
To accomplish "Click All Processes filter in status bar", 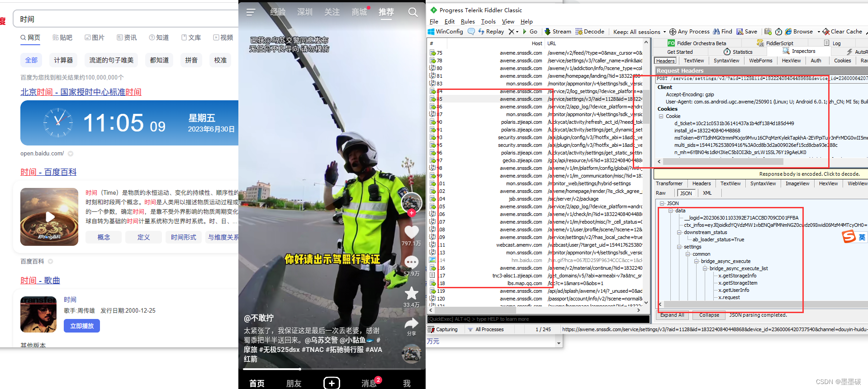I will pos(485,329).
